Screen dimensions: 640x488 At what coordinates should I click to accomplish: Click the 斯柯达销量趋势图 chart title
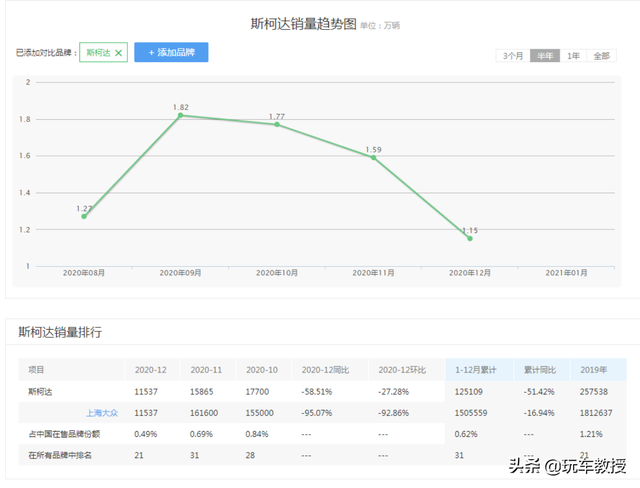click(x=303, y=24)
